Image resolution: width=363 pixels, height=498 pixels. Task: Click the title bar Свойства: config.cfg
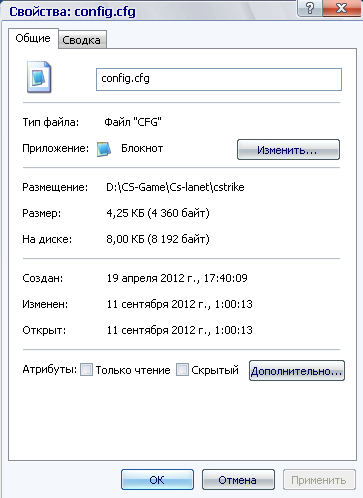[72, 12]
